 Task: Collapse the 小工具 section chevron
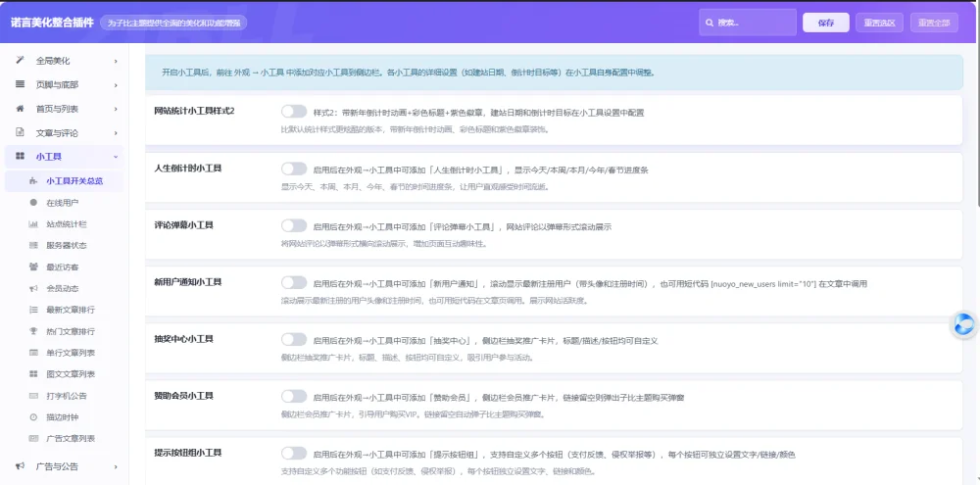click(x=116, y=157)
